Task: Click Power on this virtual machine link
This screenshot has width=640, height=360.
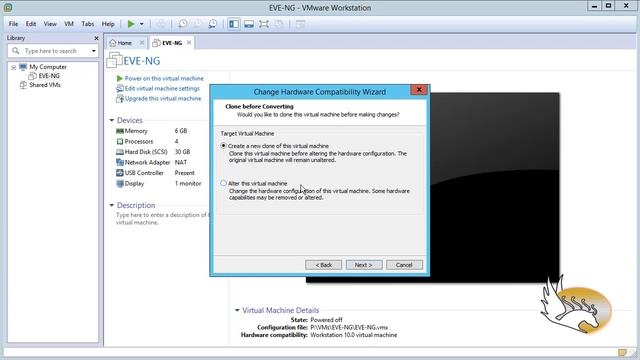Action: 164,78
